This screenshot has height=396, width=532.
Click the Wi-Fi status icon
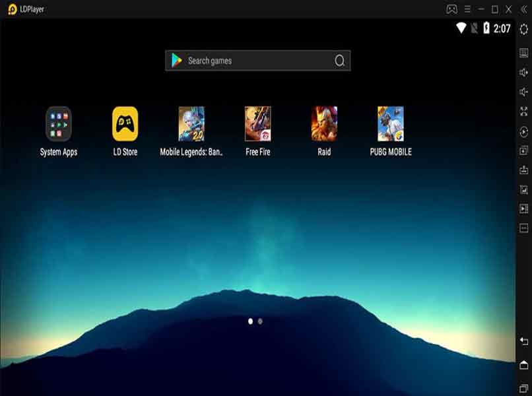tap(461, 28)
